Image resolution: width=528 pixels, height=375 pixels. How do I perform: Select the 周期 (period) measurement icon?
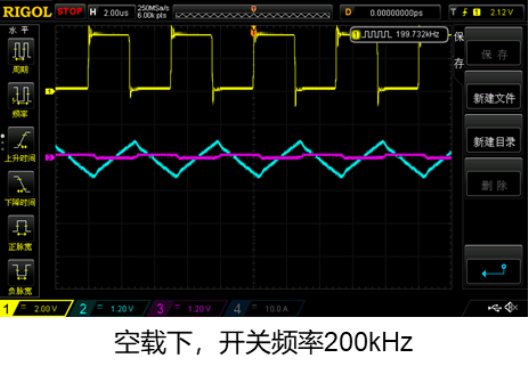click(21, 51)
